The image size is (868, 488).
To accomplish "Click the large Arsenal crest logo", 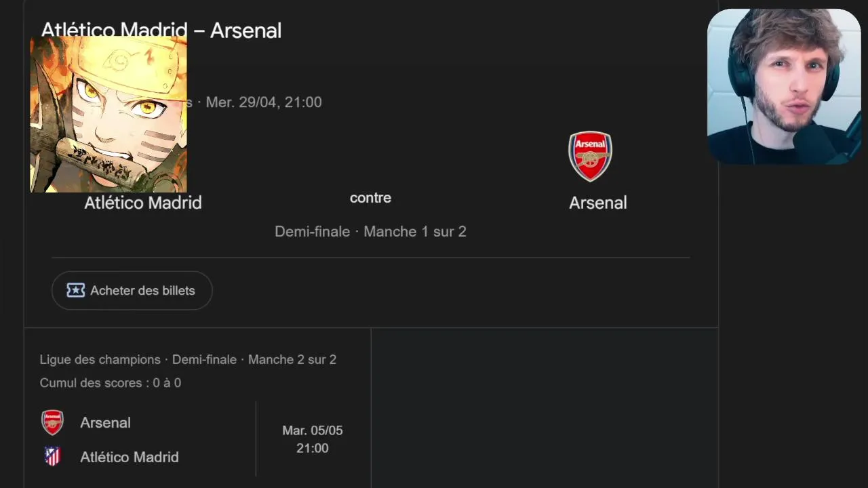I will (x=590, y=156).
